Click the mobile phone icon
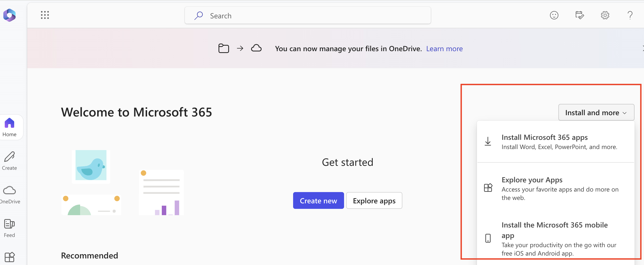The height and width of the screenshot is (265, 644). pyautogui.click(x=488, y=238)
